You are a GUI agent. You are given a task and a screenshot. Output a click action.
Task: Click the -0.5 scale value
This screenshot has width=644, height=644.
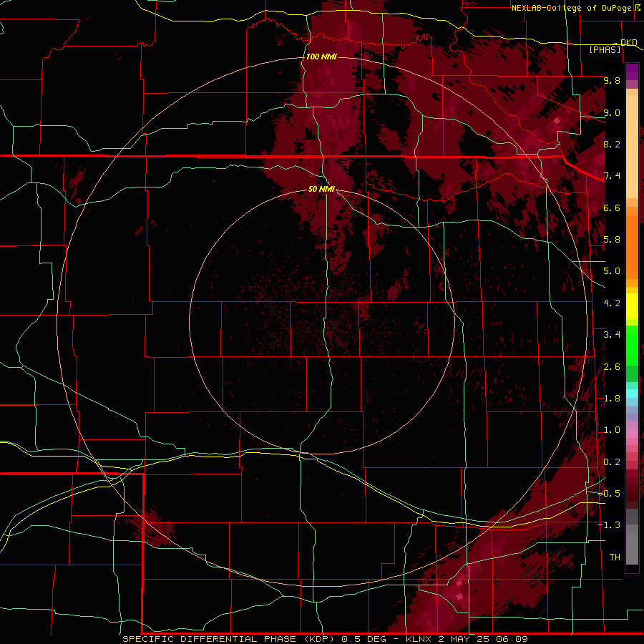coord(610,494)
